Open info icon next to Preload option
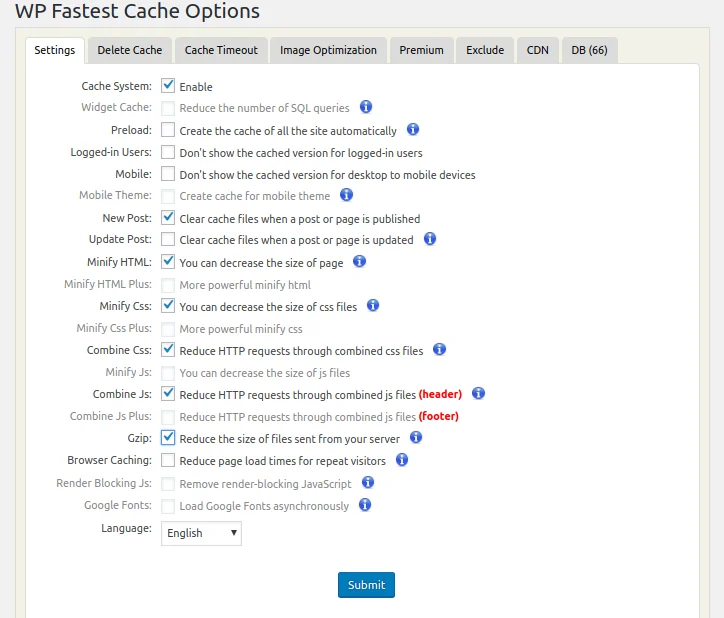Screen dimensions: 724x618 pyautogui.click(x=413, y=129)
